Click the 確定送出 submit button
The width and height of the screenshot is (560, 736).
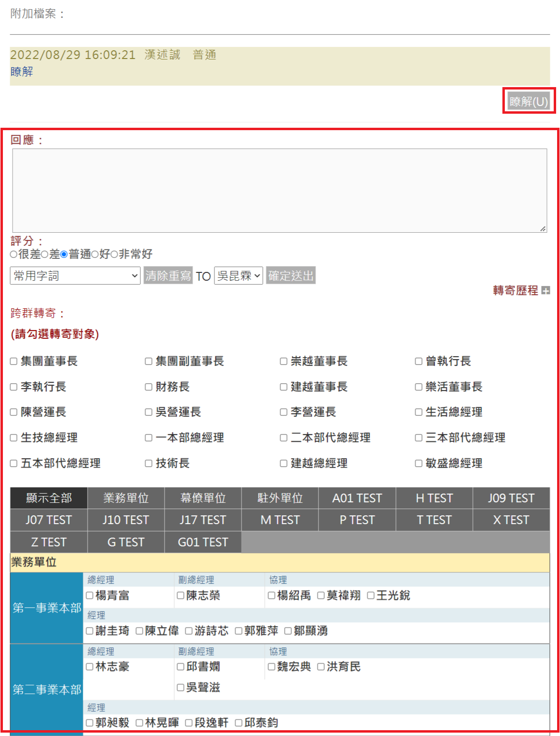(290, 276)
